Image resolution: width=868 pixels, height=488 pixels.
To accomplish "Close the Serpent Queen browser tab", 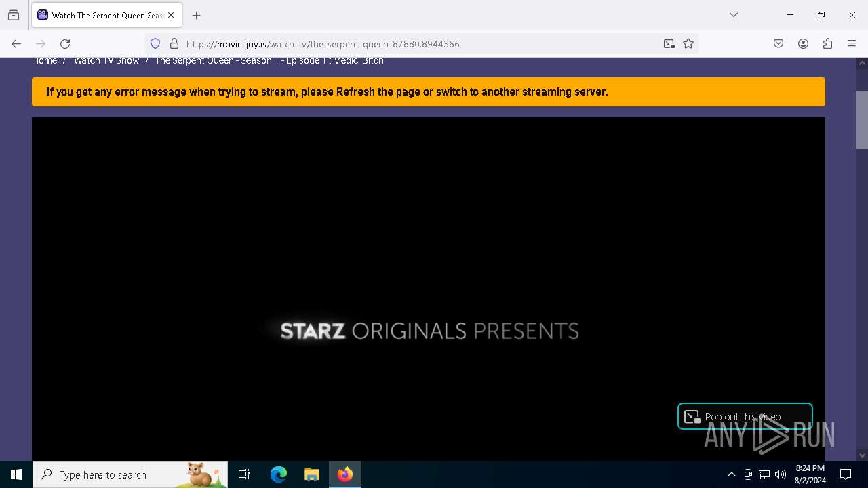I will point(171,15).
